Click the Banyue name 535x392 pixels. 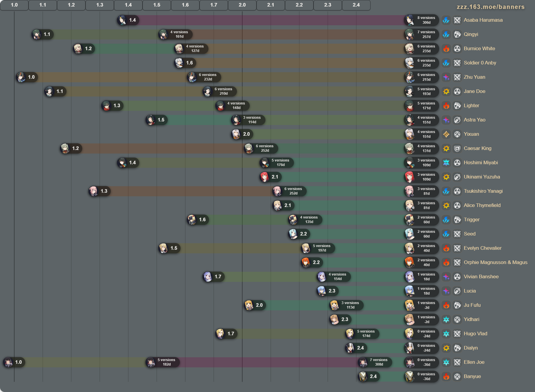click(472, 377)
